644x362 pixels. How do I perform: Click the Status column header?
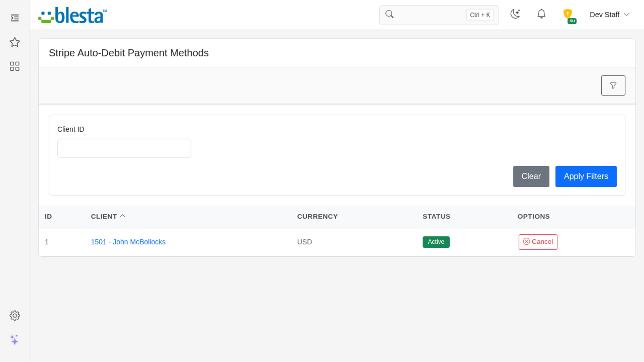pos(436,217)
